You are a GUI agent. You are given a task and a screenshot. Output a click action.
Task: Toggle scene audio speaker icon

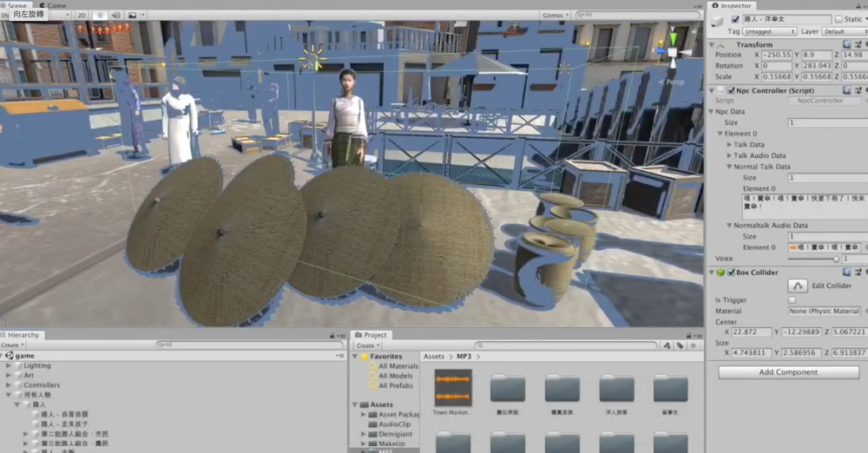[115, 15]
